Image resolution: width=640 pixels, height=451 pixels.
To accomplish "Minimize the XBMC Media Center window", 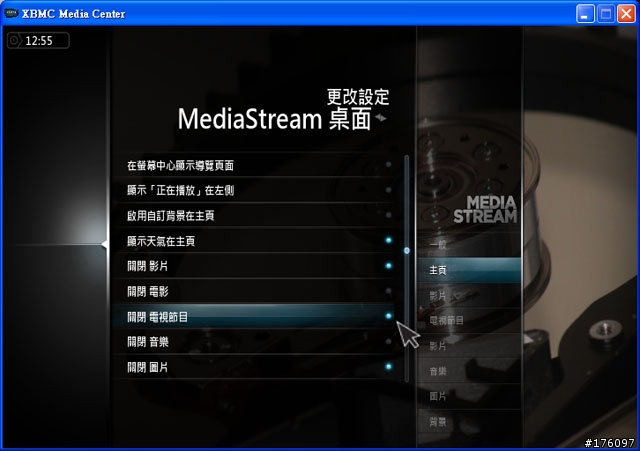I will [585, 14].
